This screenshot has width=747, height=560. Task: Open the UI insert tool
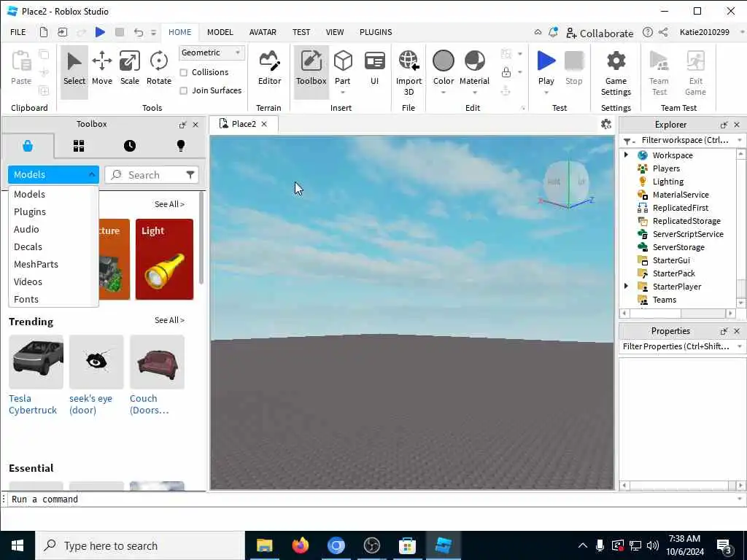point(374,68)
